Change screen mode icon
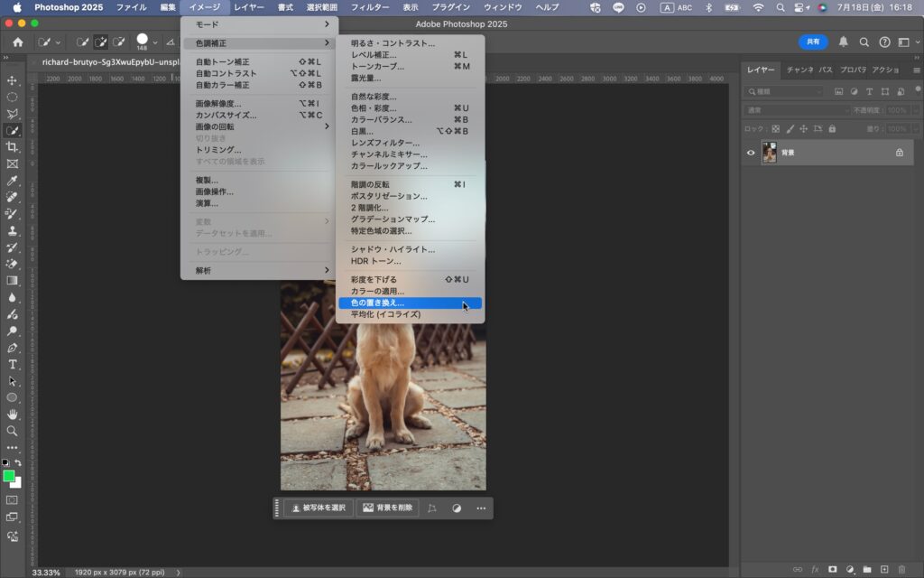 click(x=12, y=517)
